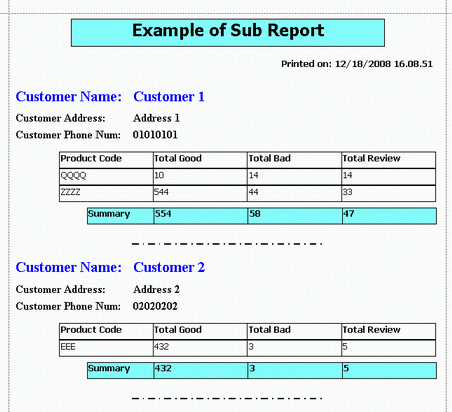This screenshot has width=452, height=412.
Task: Click the second table's Total Review header
Action: (x=389, y=331)
